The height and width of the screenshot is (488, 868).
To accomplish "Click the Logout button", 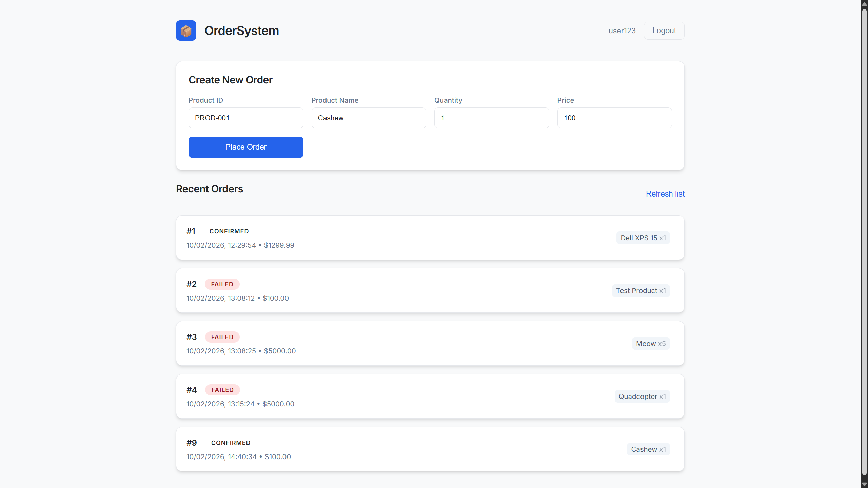I will point(664,30).
